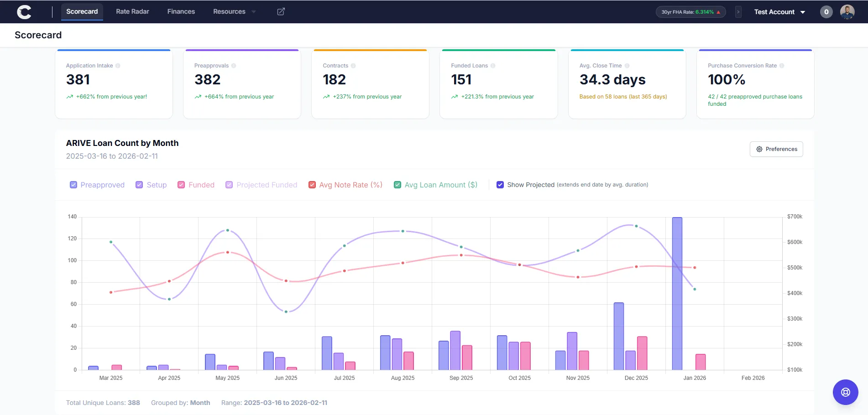This screenshot has height=415, width=868.
Task: Click the info icon next to Preapprovals
Action: point(234,66)
